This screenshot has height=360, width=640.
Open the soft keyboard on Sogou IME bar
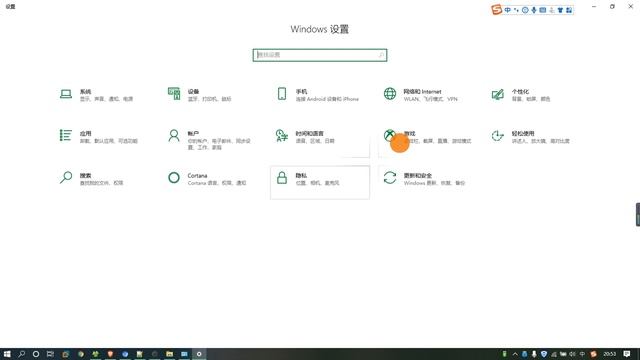pos(542,10)
